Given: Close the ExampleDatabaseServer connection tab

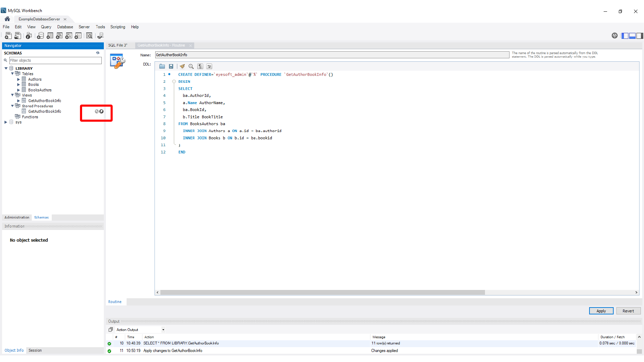Looking at the screenshot, I should click(65, 19).
